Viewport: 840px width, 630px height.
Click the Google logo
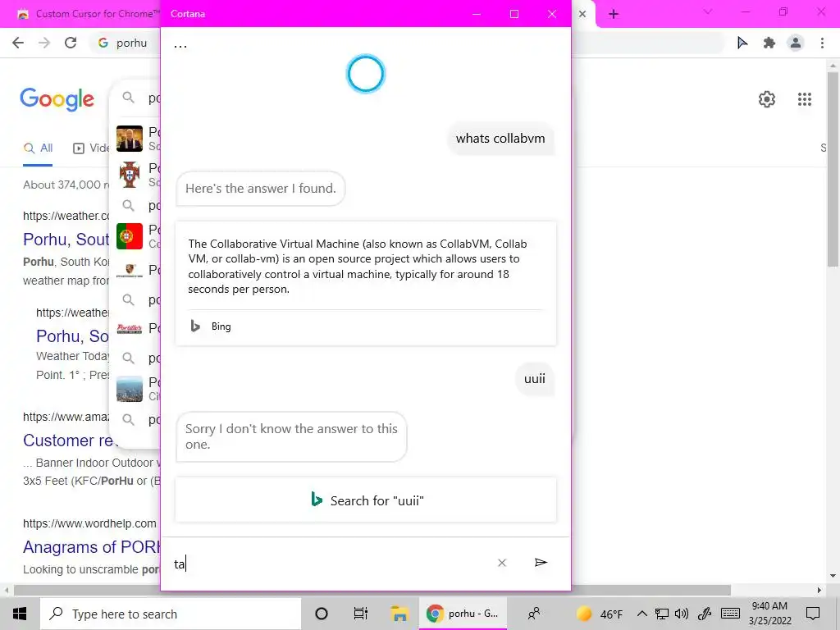pyautogui.click(x=57, y=99)
